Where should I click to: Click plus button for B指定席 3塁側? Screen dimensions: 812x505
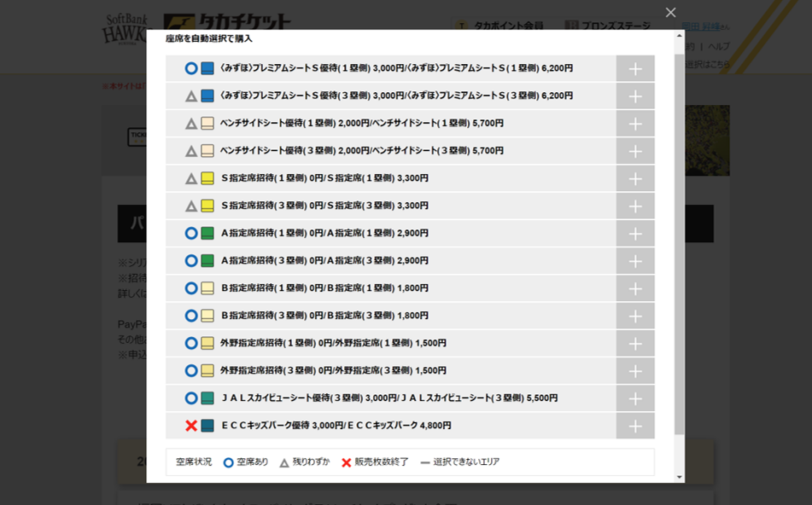634,316
